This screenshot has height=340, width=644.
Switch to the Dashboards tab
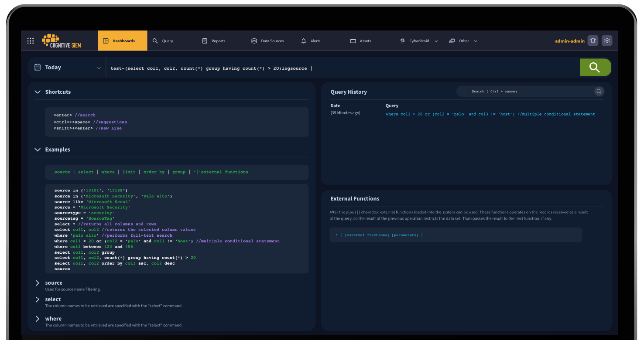(x=122, y=41)
